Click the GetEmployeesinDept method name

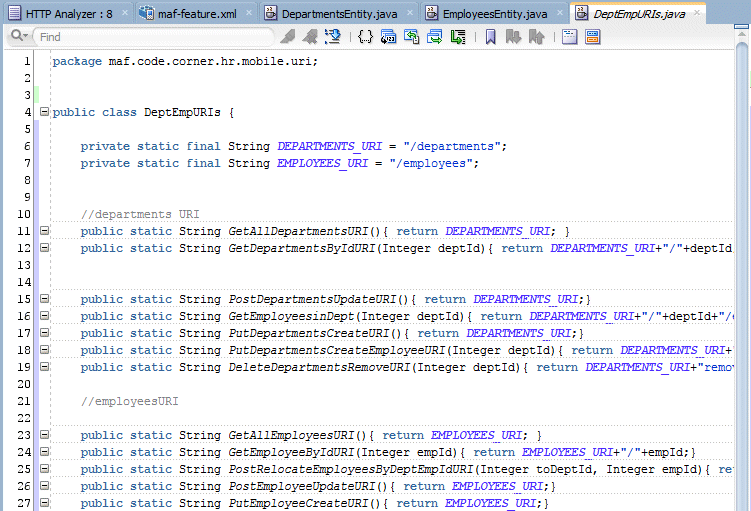click(x=291, y=316)
